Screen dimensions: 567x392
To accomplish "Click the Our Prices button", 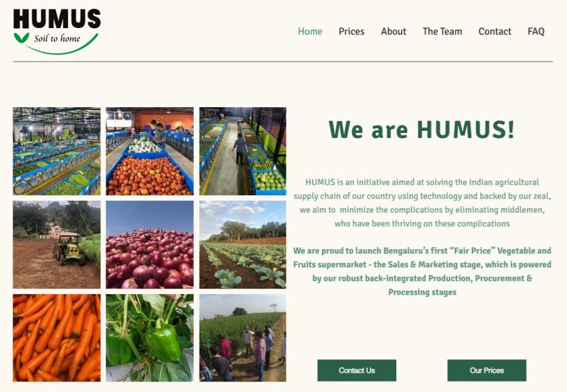I will click(486, 370).
